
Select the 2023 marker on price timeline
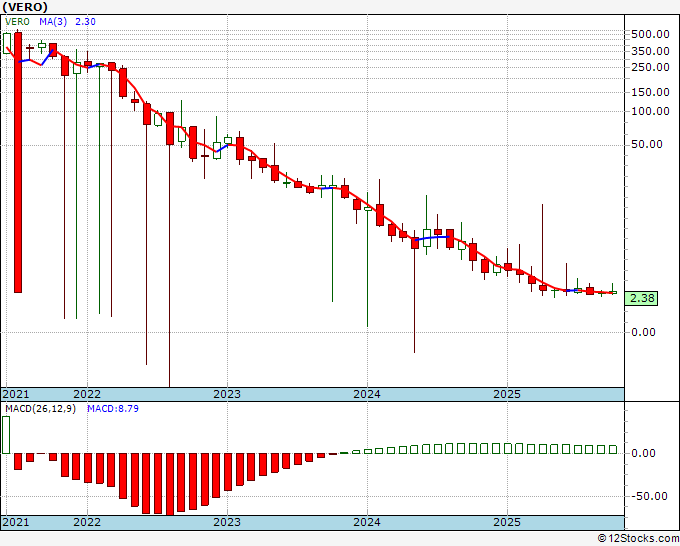[227, 394]
